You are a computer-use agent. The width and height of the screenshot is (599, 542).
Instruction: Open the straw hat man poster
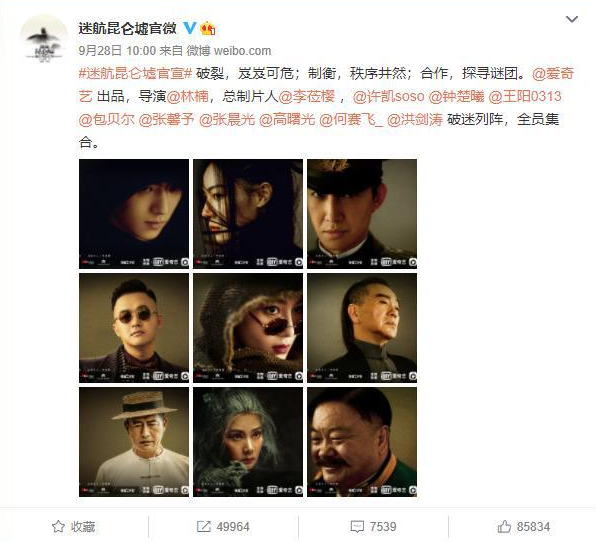[x=134, y=442]
